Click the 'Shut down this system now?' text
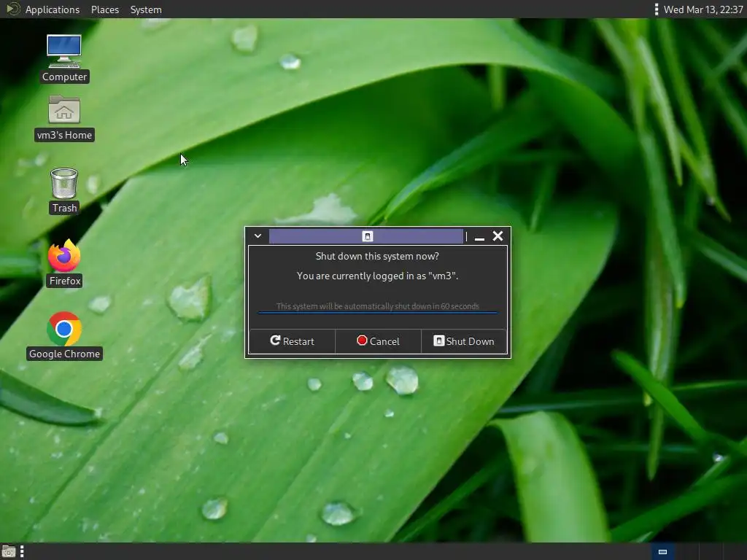Viewport: 747px width, 560px height. 377,256
